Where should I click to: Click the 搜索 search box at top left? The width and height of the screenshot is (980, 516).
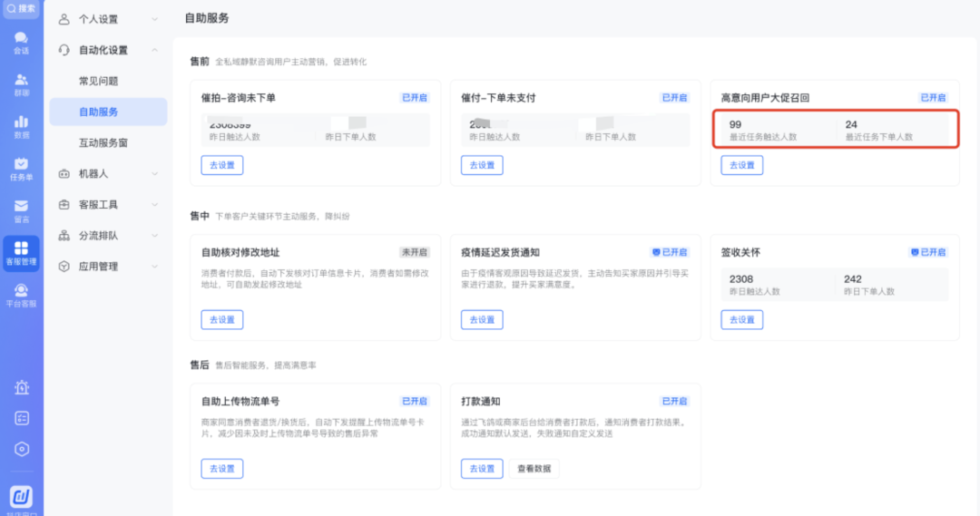pyautogui.click(x=21, y=8)
